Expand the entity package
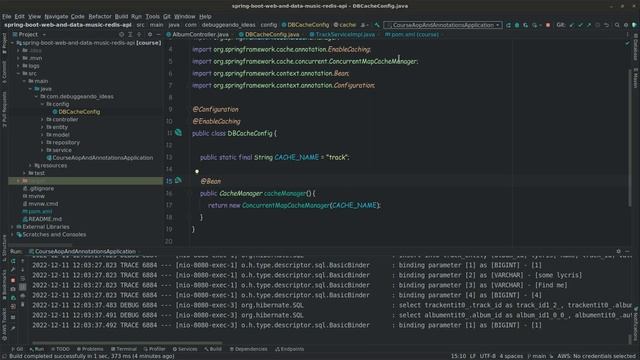Screen dimensions: 640x360 point(42,127)
